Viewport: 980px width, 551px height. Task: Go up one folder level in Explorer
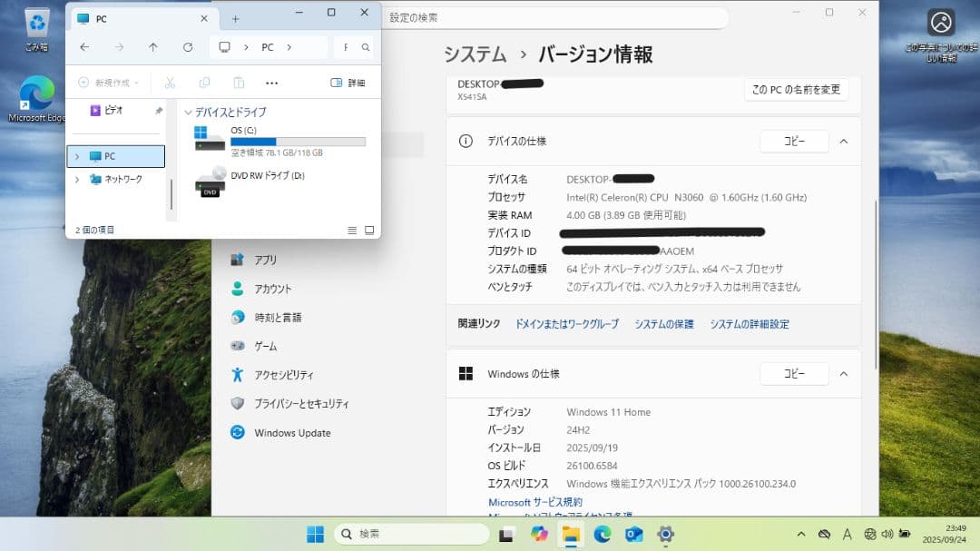(153, 47)
